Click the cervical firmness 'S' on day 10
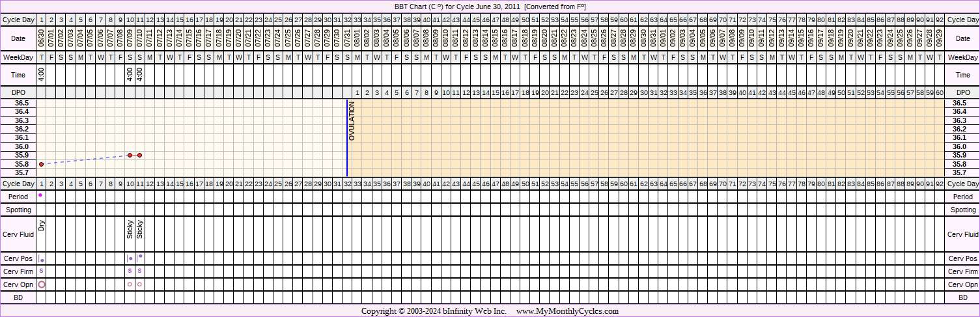The height and width of the screenshot is (317, 980). [130, 271]
